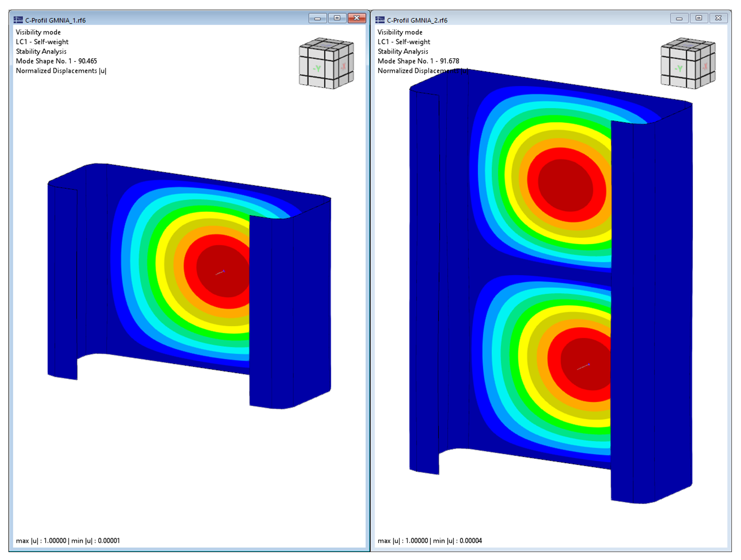Screen dimensions: 741x560
Task: Click the upper dark red peak in GMNIA_2 model
Action: point(565,185)
